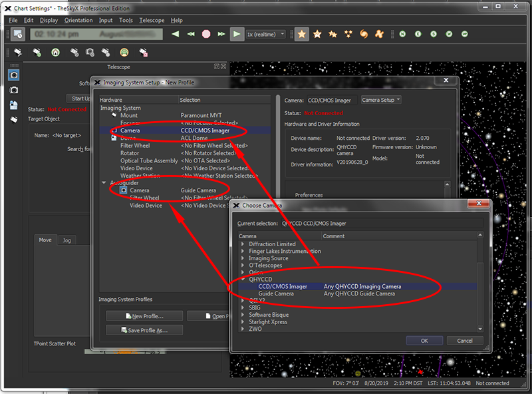
Task: Open the Help menu
Action: pyautogui.click(x=176, y=21)
